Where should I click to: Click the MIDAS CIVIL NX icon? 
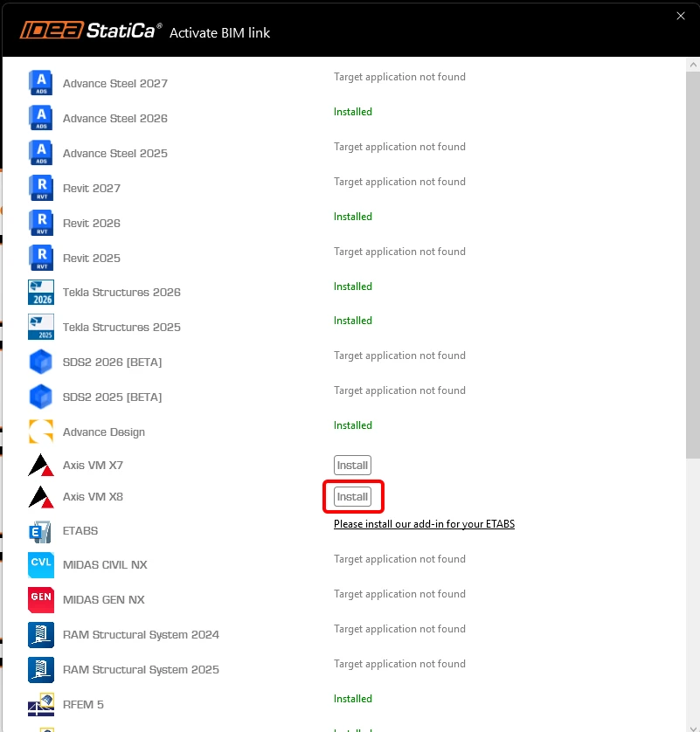click(41, 565)
